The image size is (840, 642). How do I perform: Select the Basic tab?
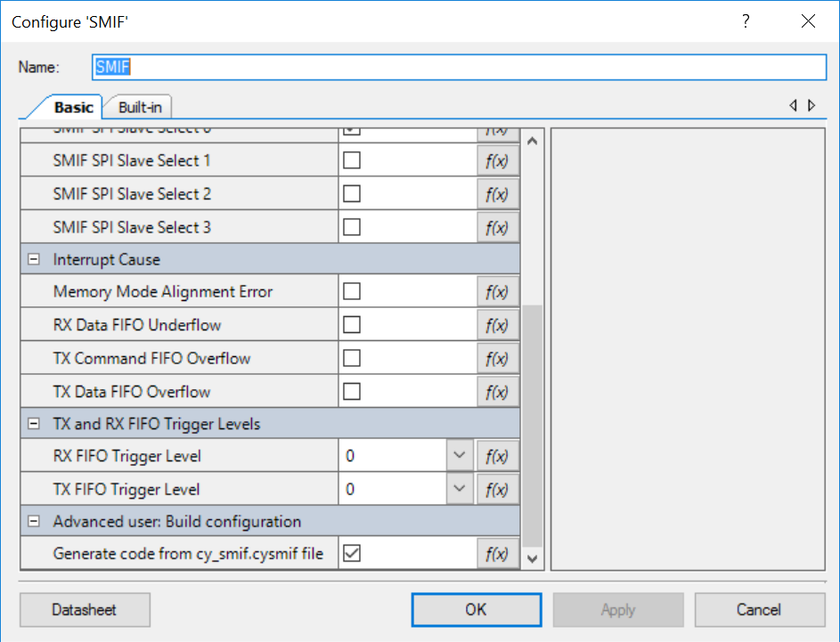coord(75,106)
